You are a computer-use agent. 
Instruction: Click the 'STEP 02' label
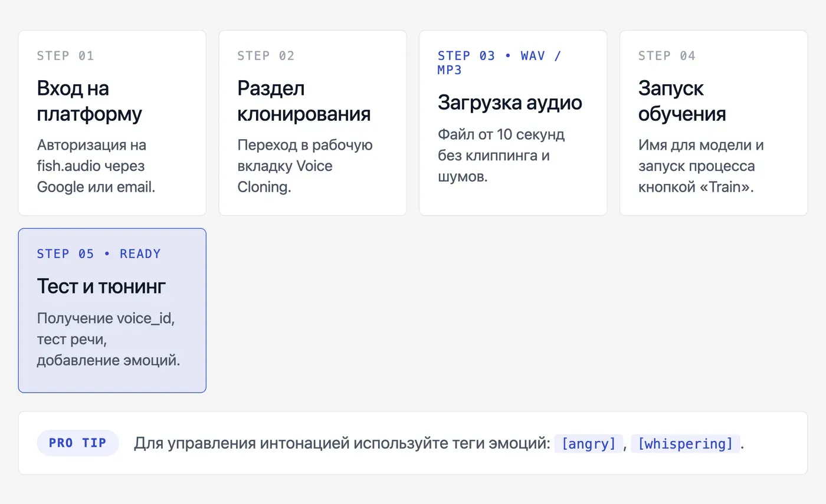point(266,56)
